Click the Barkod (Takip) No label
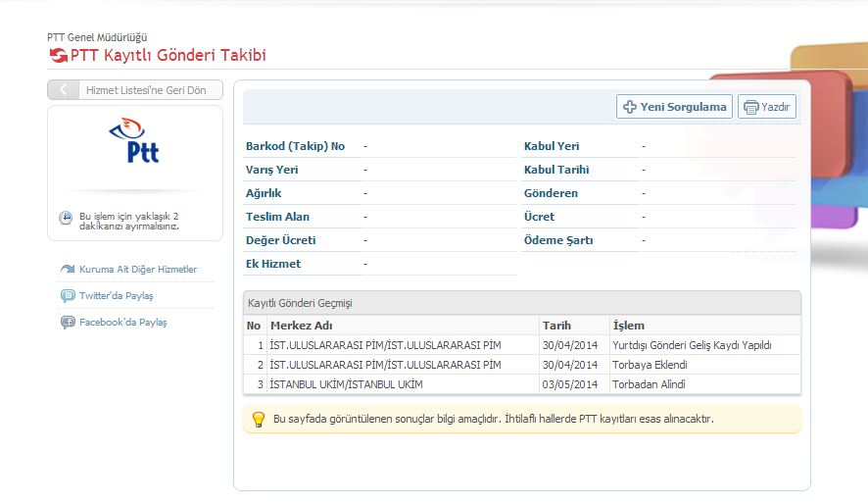The height and width of the screenshot is (504, 868). [295, 146]
